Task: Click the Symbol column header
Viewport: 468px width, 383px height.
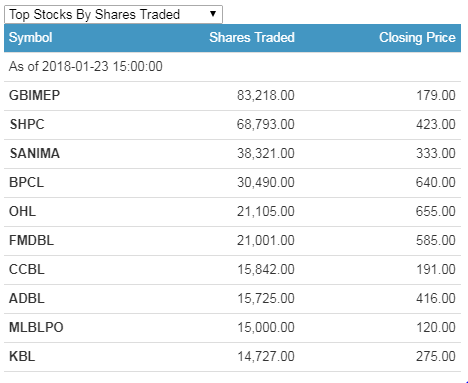Action: coord(31,37)
